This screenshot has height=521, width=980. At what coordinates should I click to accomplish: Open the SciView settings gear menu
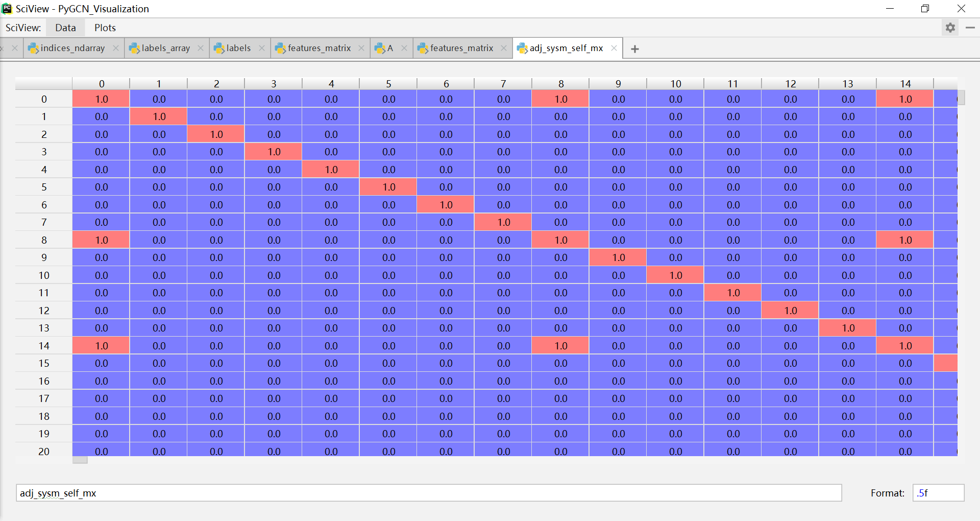pos(950,28)
